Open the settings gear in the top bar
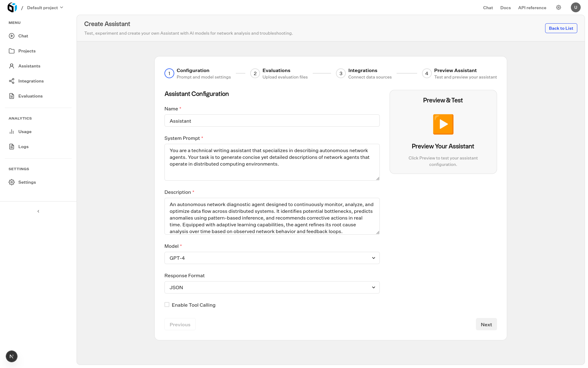 click(x=559, y=7)
